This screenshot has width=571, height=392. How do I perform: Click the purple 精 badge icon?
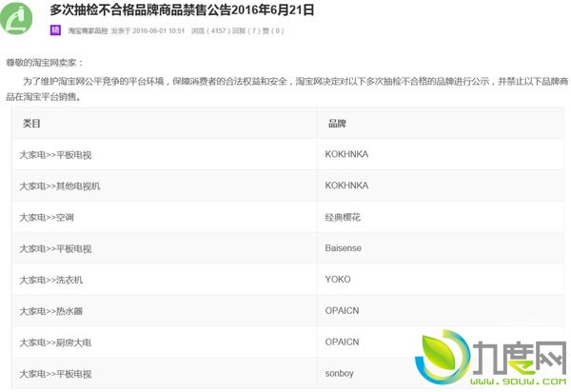pyautogui.click(x=55, y=29)
